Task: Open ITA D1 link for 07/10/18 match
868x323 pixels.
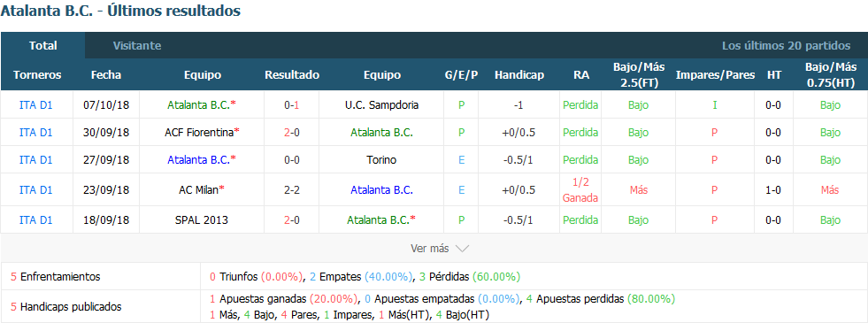Action: click(36, 104)
